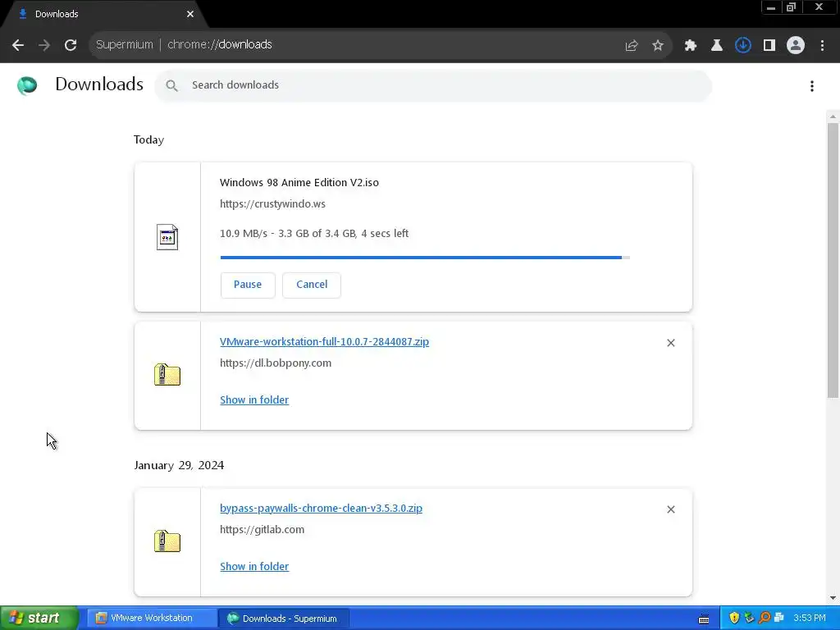Open bypass-paywalls-chrome-clean-v3.5.3.0.zip link
840x630 pixels.
coord(321,509)
